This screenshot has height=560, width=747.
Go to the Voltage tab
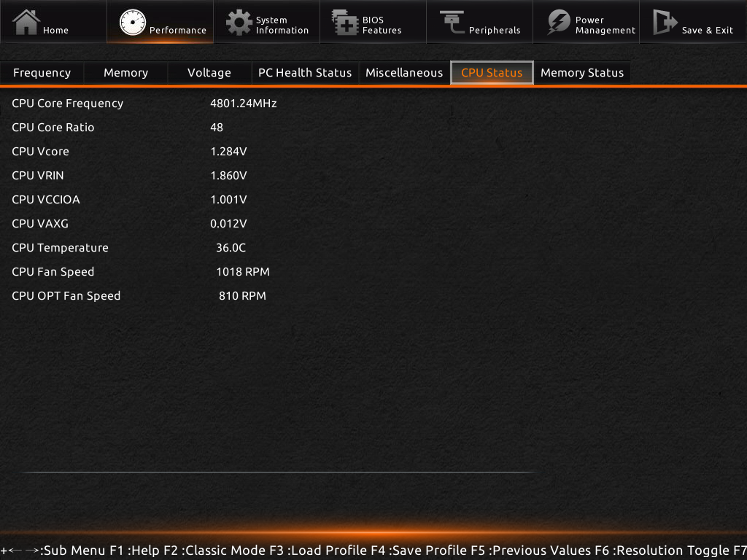(x=209, y=73)
